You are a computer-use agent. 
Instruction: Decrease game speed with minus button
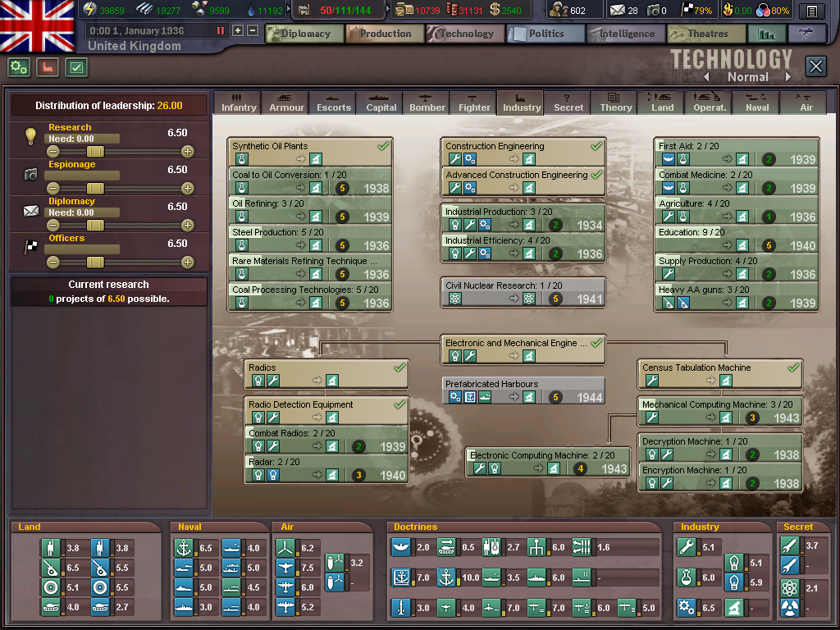253,30
